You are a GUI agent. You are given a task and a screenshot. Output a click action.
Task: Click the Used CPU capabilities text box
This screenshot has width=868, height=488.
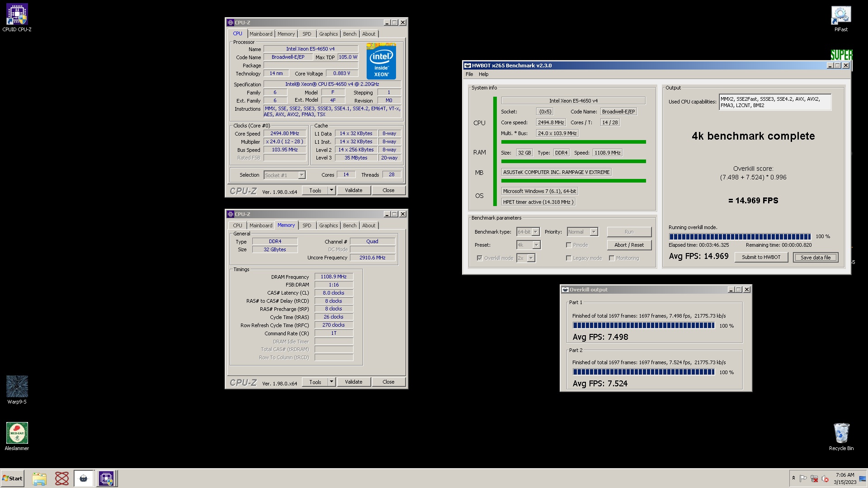click(775, 102)
